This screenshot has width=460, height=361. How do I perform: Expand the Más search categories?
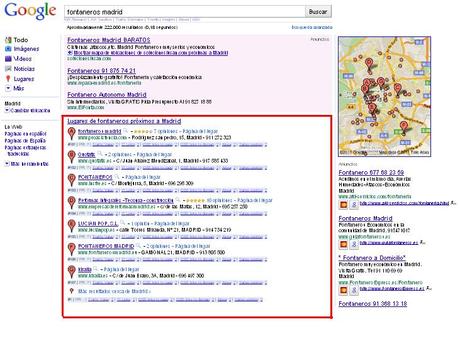[19, 88]
